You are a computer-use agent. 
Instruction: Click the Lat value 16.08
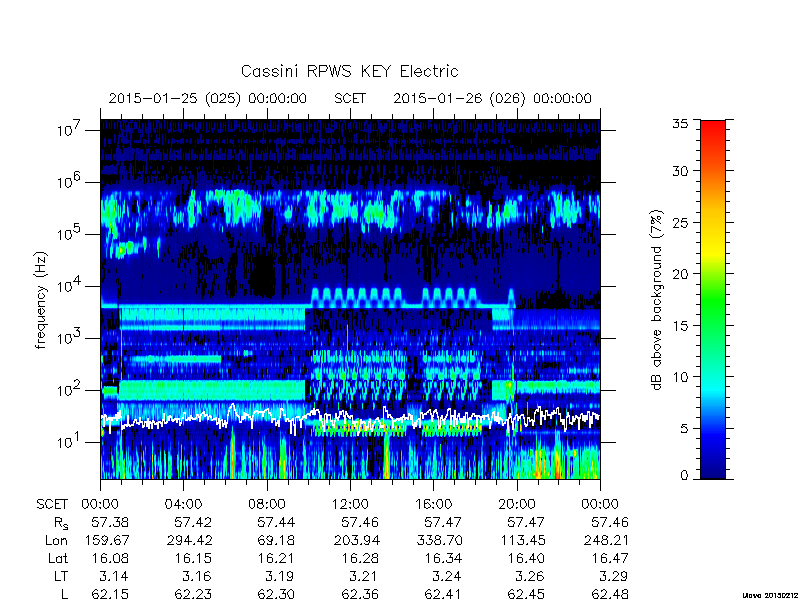coord(110,559)
